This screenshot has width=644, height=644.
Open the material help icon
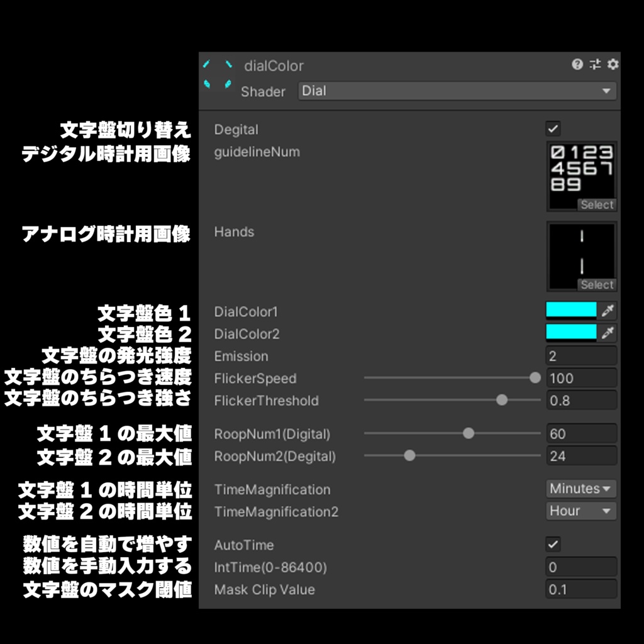[577, 65]
